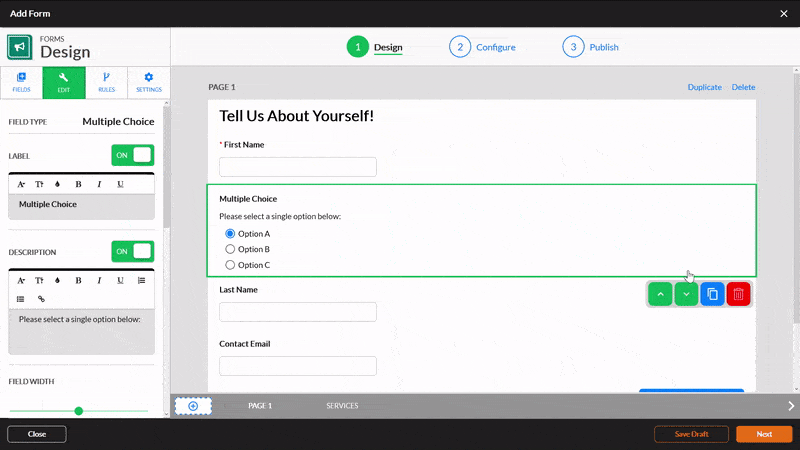800x450 pixels.
Task: Open font family in Description toolbar
Action: 21,280
